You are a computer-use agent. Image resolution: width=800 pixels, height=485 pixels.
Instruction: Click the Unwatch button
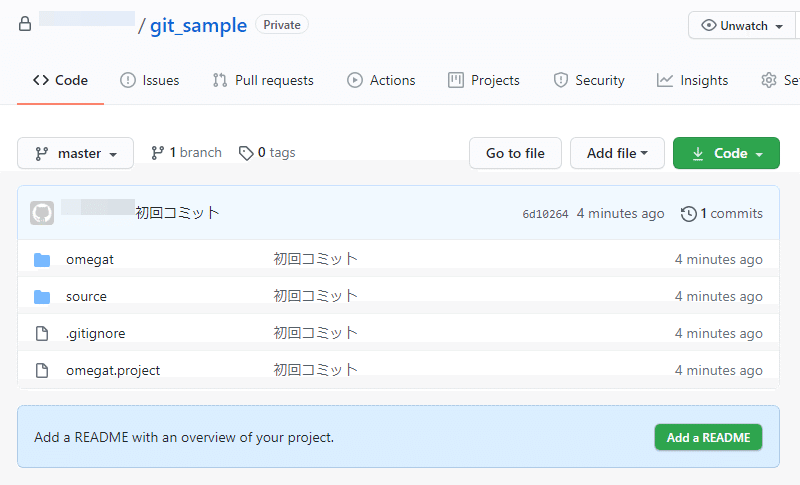741,25
